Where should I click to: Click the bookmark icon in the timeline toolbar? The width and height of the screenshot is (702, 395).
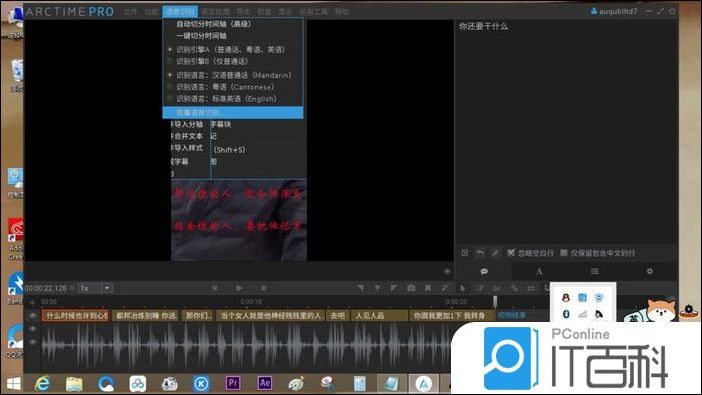click(428, 288)
